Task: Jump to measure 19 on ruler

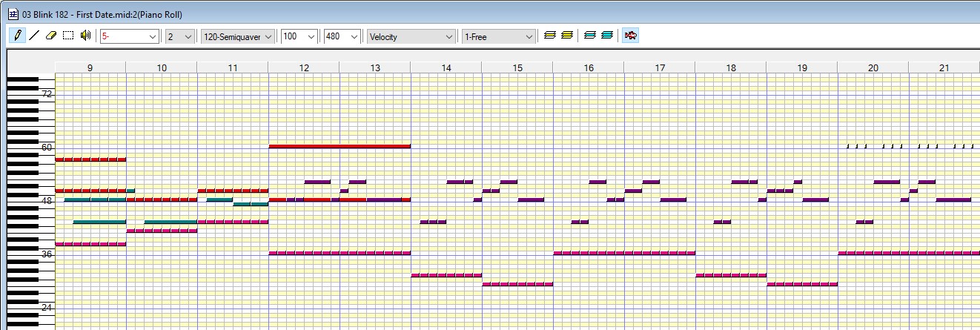Action: click(x=802, y=67)
